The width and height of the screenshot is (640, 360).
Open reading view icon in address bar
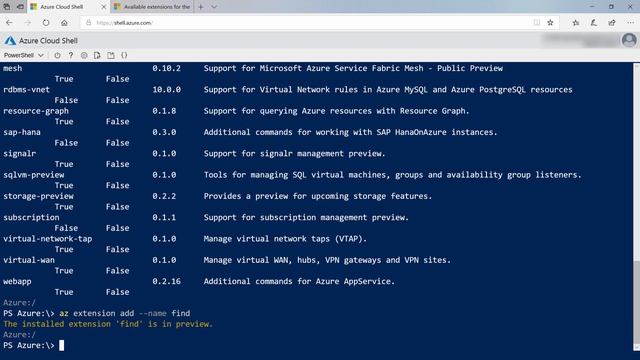[x=537, y=23]
